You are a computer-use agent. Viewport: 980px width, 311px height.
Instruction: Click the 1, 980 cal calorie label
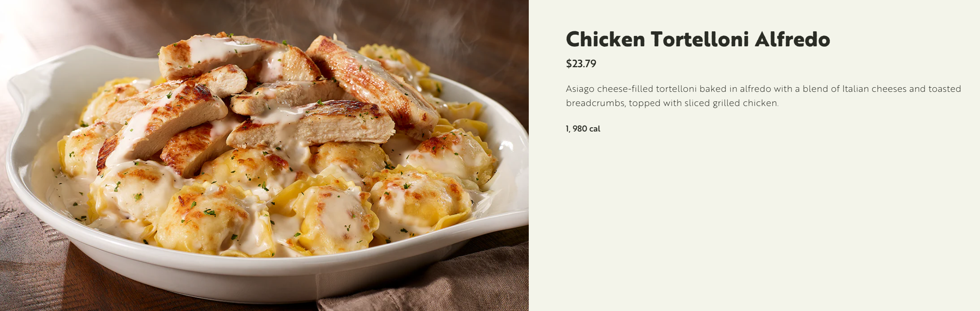pos(583,129)
